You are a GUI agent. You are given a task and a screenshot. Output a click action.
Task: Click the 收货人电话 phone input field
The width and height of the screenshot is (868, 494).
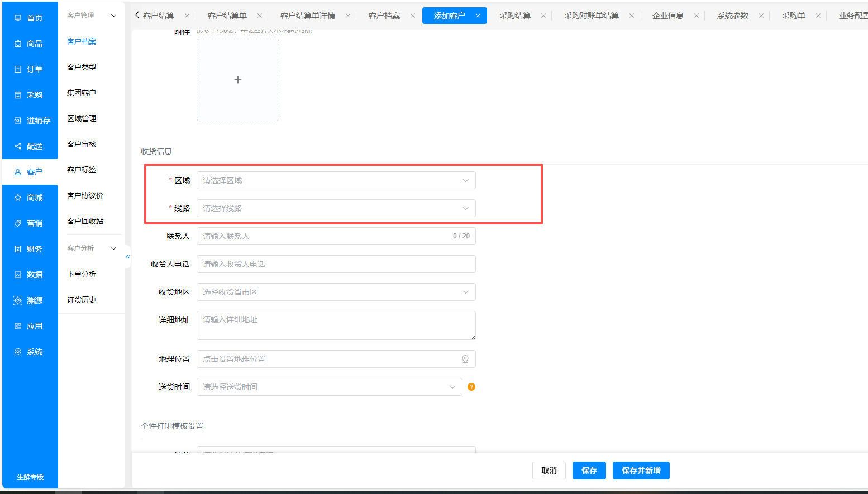coord(336,264)
